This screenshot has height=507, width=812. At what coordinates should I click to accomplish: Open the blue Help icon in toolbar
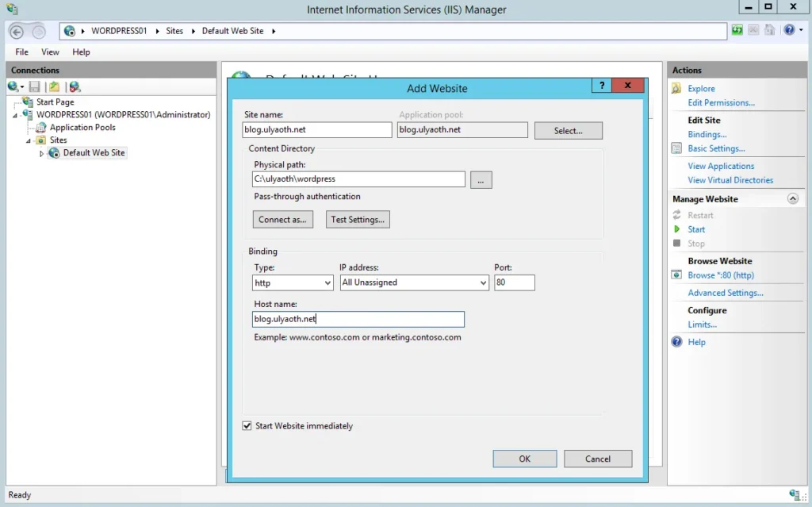pos(789,30)
